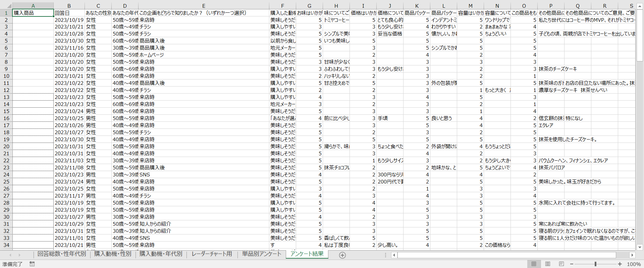Select the 準備完了 status text
Screen dimensions: 644x268
pos(12,264)
